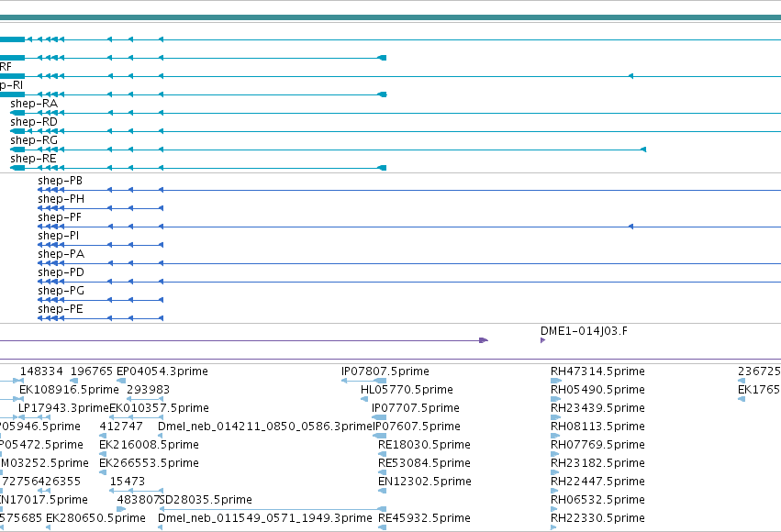
Task: Select the EK280650.5prime EST label
Action: pyautogui.click(x=95, y=518)
